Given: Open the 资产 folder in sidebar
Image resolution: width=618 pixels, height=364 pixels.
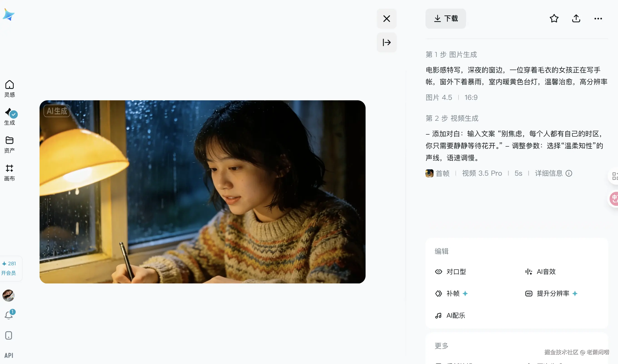Looking at the screenshot, I should click(9, 145).
